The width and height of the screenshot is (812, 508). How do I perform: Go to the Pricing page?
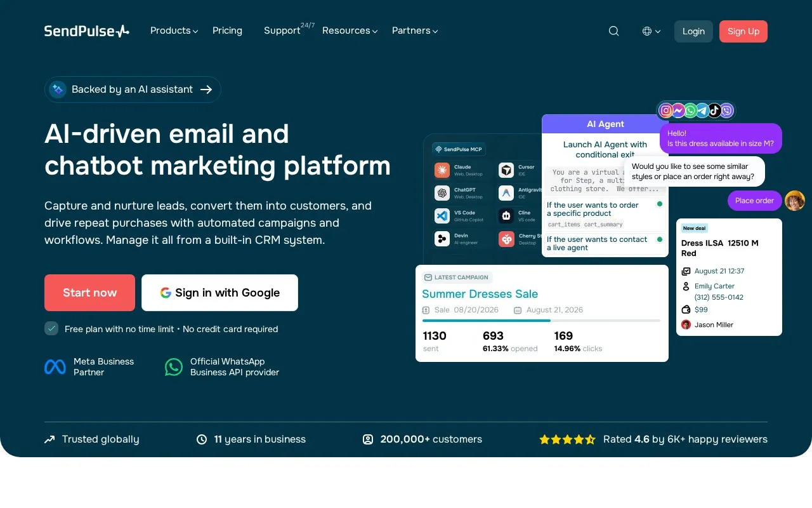pyautogui.click(x=227, y=30)
